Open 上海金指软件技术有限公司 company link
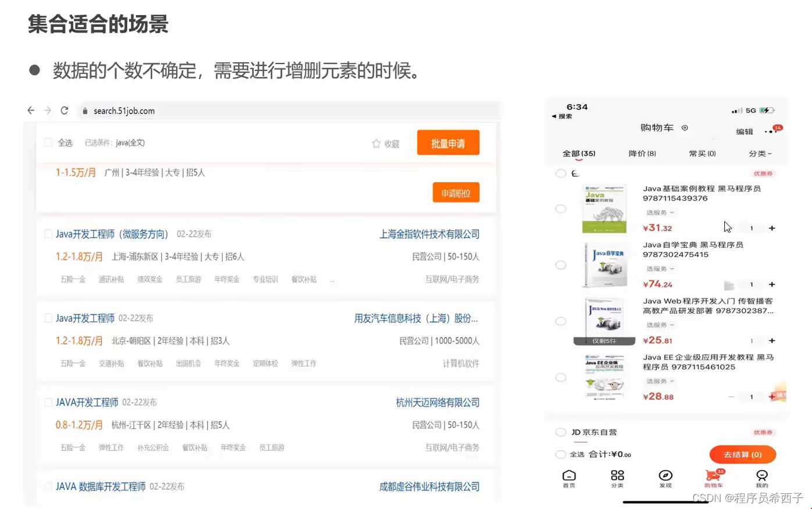812x509 pixels. click(x=430, y=234)
